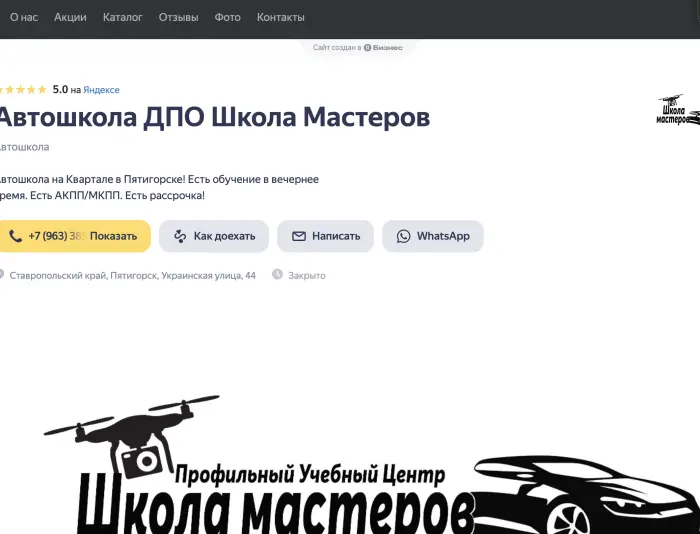The width and height of the screenshot is (700, 534).
Task: Go to the Акции section
Action: click(70, 18)
